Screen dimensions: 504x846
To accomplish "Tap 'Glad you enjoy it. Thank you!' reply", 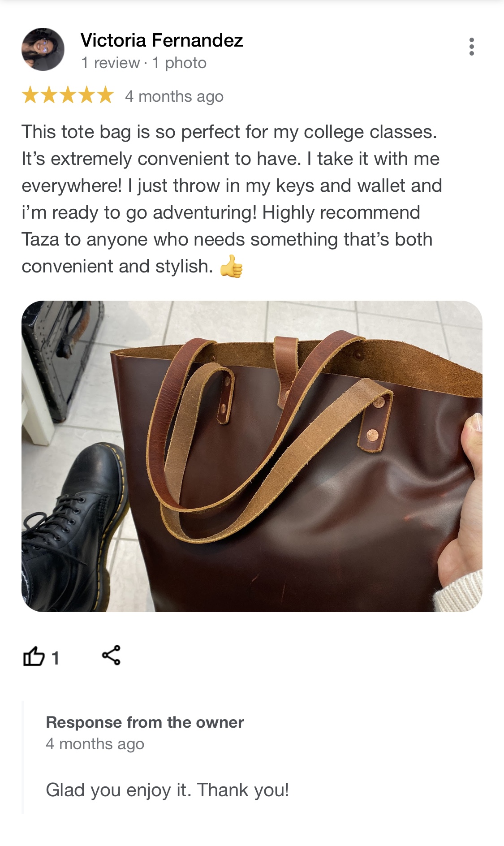I will click(x=168, y=790).
